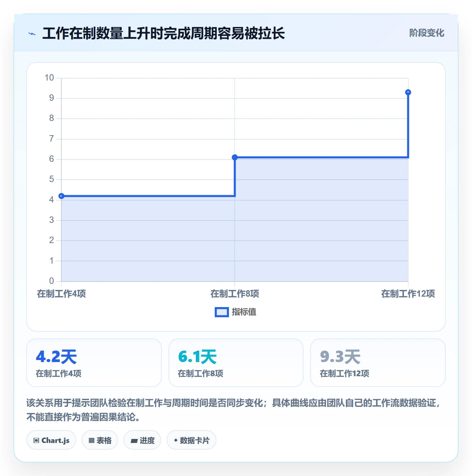Click the diamond icon in 数据卡片 chip
Viewport: 472px width, 476px height.
click(x=176, y=440)
